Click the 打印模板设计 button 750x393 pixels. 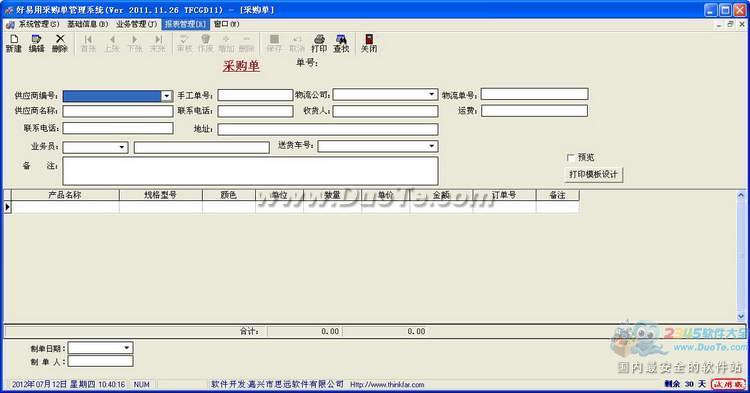pyautogui.click(x=593, y=175)
